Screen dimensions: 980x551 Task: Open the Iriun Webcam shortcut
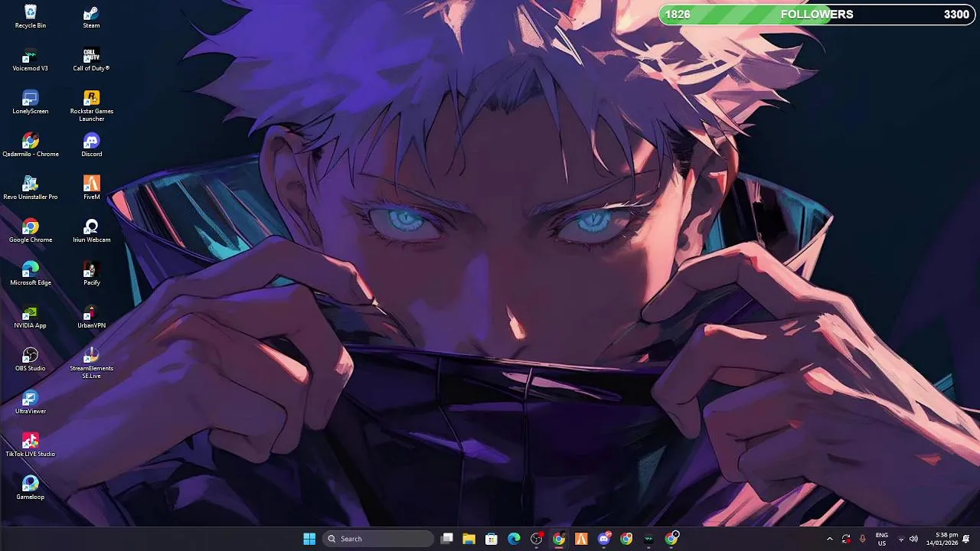(x=91, y=231)
